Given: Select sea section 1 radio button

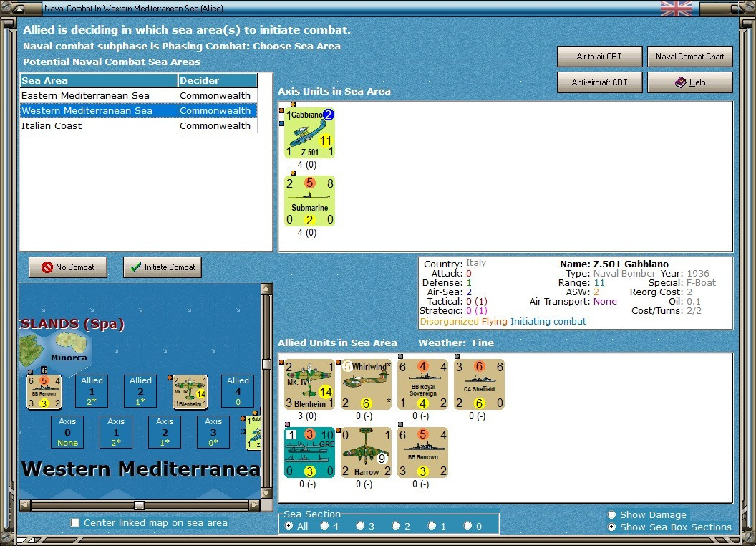Looking at the screenshot, I should click(x=432, y=526).
